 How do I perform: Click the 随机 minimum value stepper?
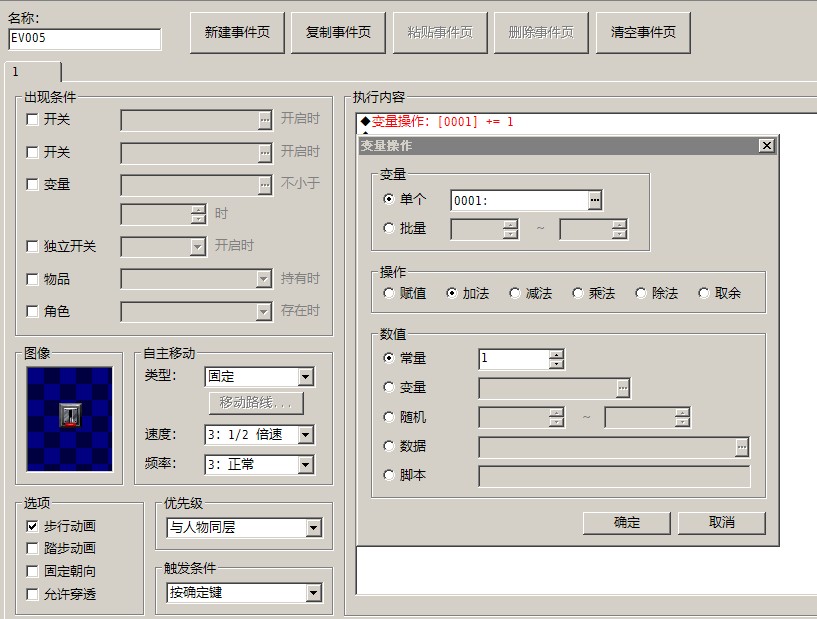coord(556,417)
